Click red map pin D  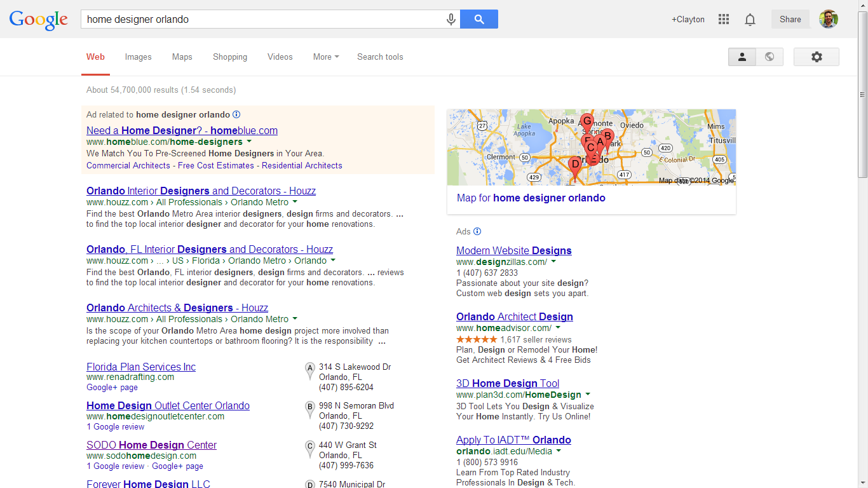pyautogui.click(x=575, y=167)
